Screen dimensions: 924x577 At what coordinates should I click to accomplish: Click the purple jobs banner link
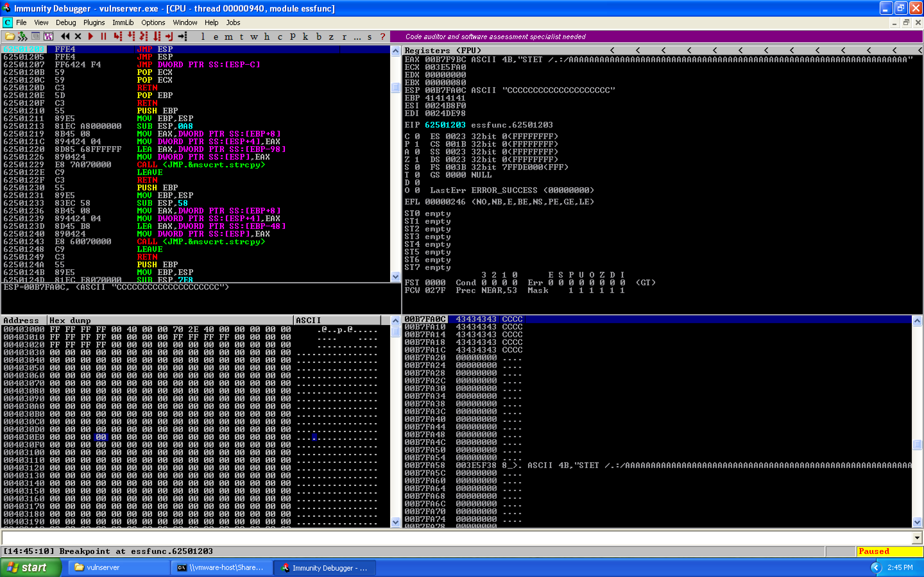click(495, 37)
